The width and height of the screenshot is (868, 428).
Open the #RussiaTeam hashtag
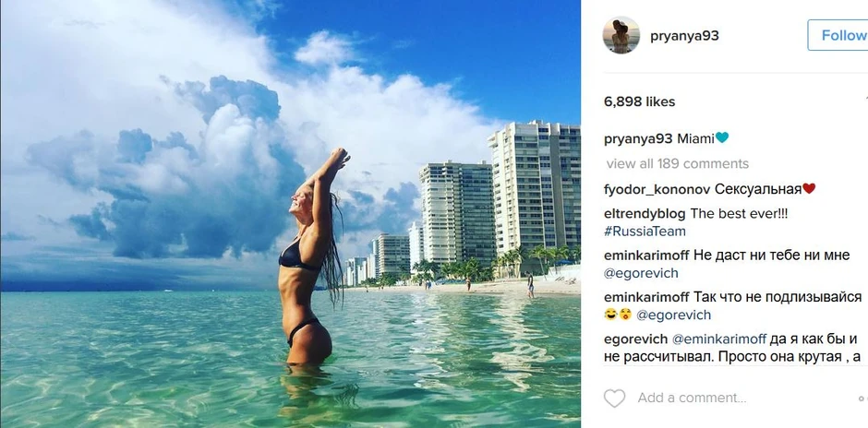point(645,232)
